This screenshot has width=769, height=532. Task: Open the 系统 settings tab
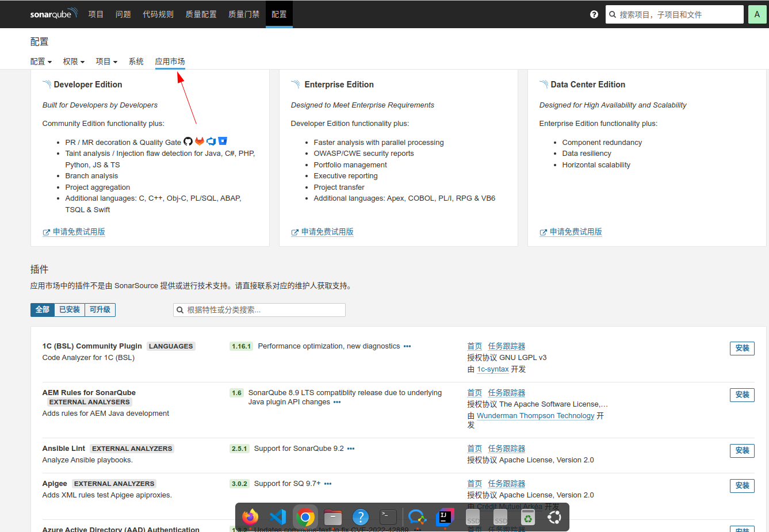136,62
